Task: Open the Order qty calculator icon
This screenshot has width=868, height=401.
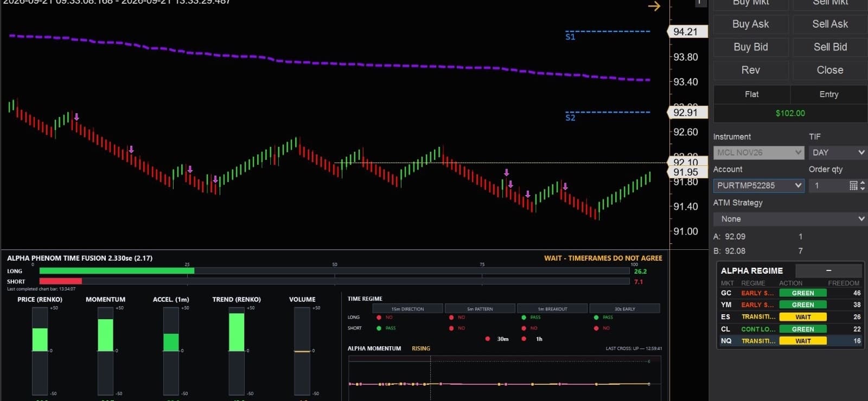Action: point(853,185)
